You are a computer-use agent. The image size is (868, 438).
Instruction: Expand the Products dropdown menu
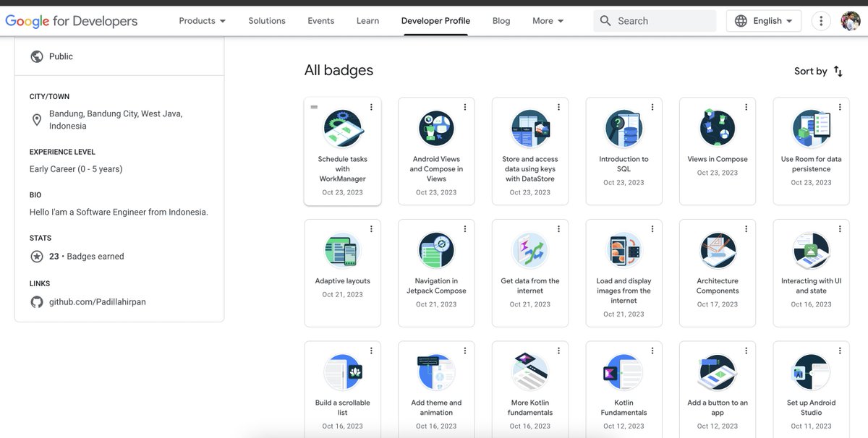pos(203,21)
